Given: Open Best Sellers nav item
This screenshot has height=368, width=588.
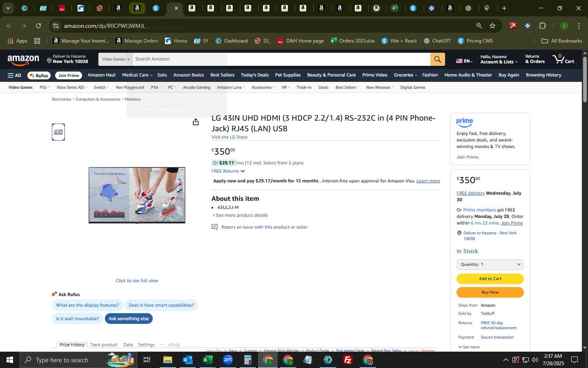Looking at the screenshot, I should 222,75.
